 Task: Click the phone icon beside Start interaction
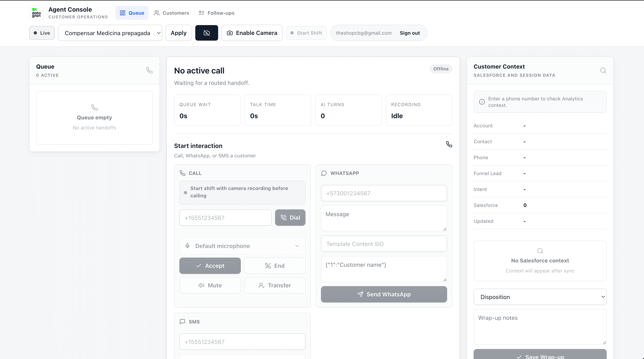(x=449, y=144)
